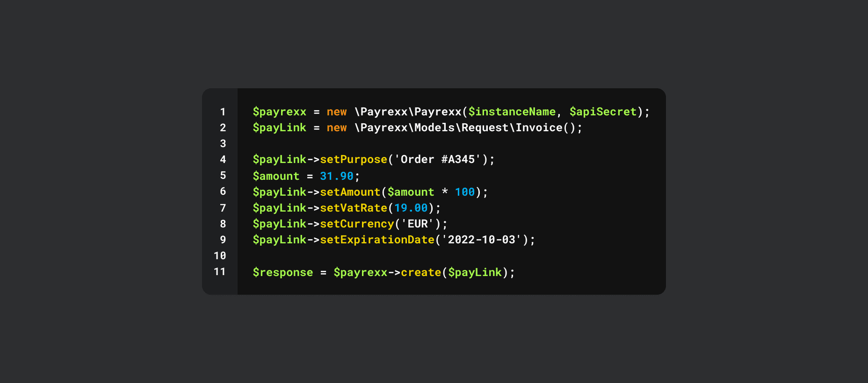The image size is (868, 383).
Task: Click the '2022-10-03' date string
Action: pyautogui.click(x=482, y=240)
